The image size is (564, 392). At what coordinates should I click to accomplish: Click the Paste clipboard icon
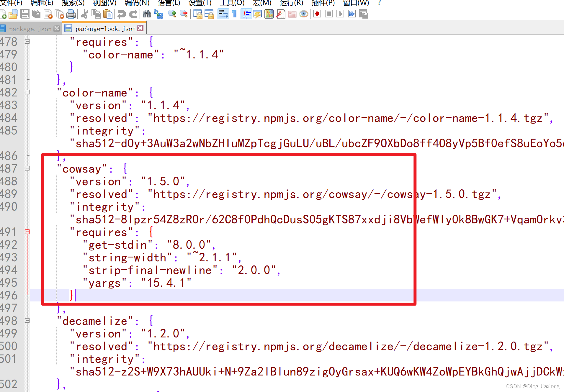108,14
